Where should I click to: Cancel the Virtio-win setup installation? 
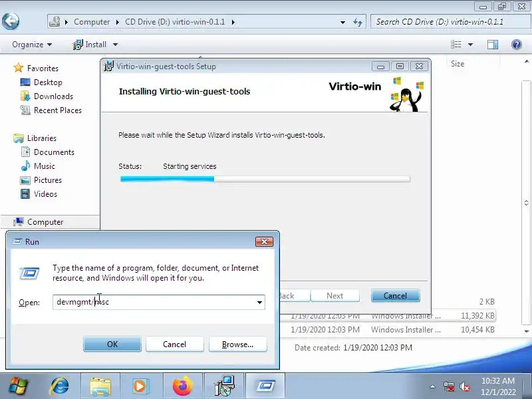[x=395, y=295]
